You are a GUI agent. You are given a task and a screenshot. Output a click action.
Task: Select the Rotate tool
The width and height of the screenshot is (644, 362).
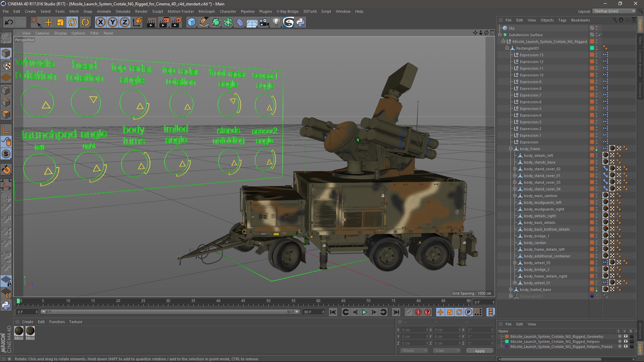[x=72, y=22]
